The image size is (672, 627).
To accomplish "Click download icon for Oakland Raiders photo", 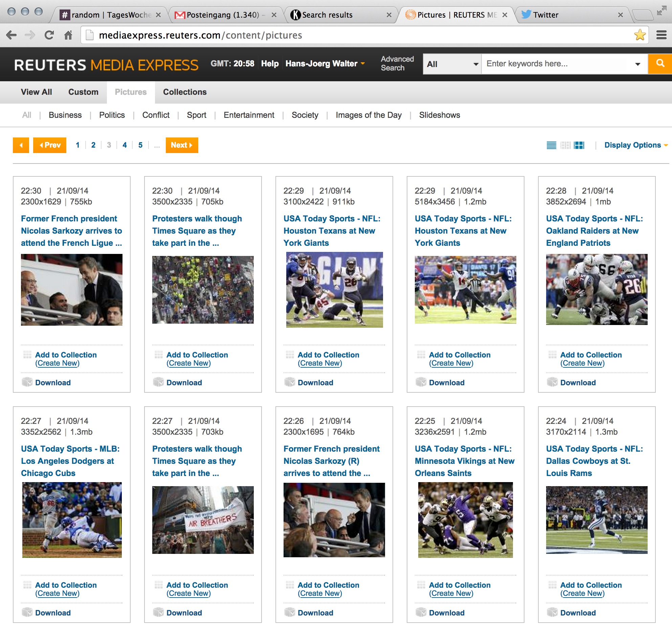I will pos(552,382).
